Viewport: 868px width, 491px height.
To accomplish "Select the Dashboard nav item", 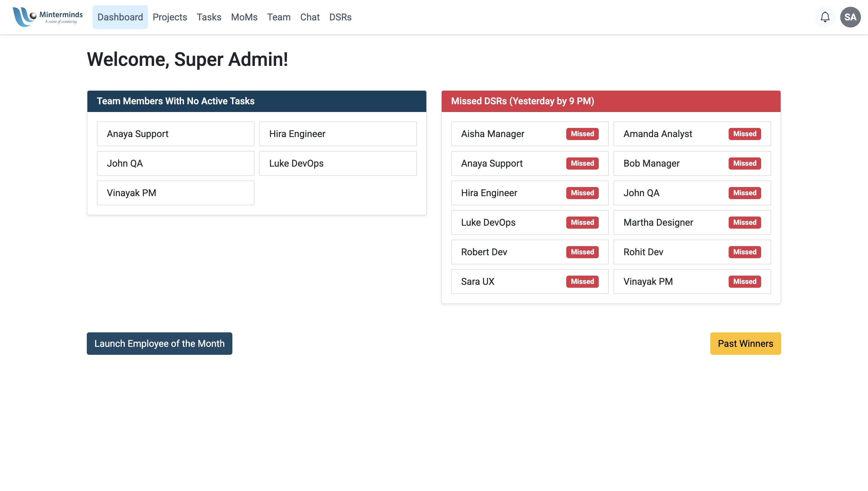I will 120,17.
